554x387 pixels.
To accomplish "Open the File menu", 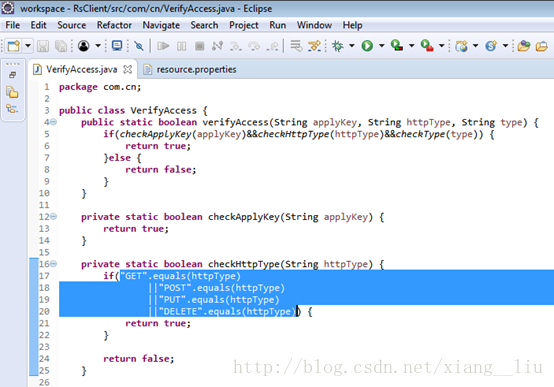I will point(13,25).
